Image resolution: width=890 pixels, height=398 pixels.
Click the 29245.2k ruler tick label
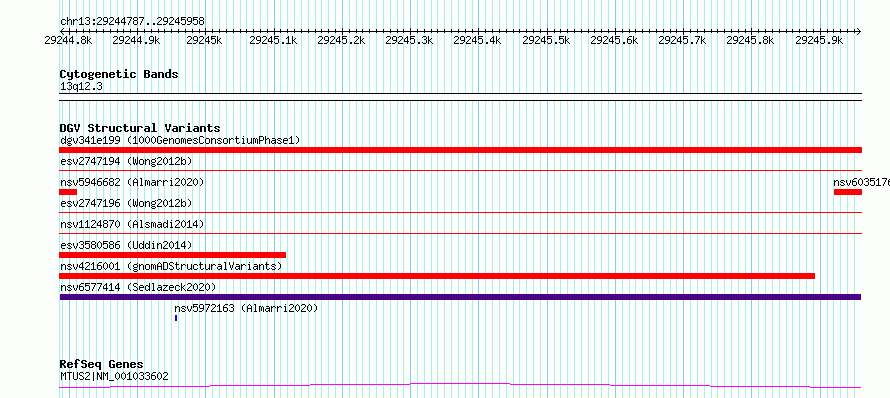tap(341, 40)
